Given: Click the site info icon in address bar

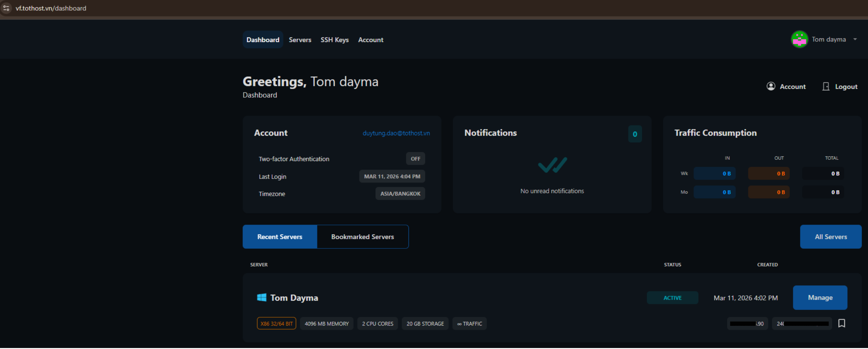Looking at the screenshot, I should coord(6,8).
